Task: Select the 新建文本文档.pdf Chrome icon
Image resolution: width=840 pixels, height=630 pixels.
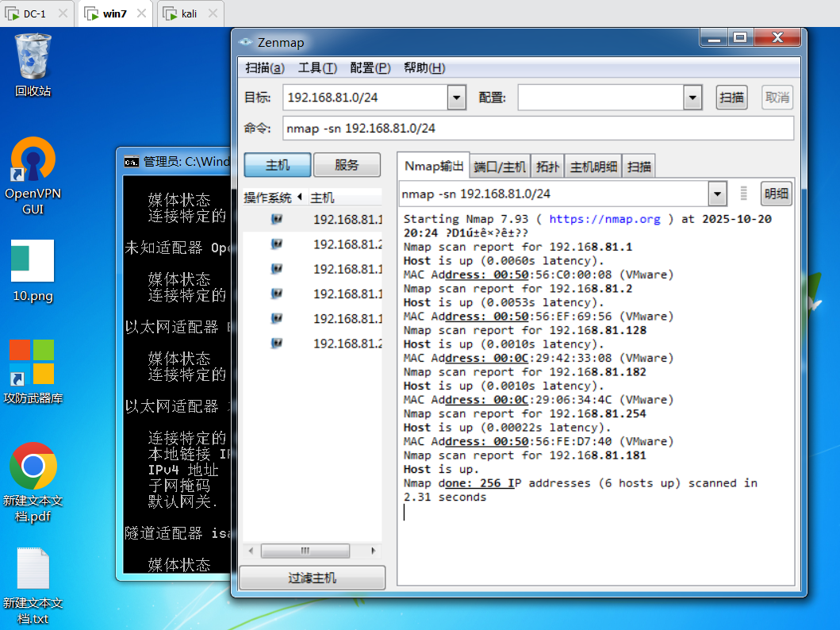Action: pyautogui.click(x=33, y=482)
